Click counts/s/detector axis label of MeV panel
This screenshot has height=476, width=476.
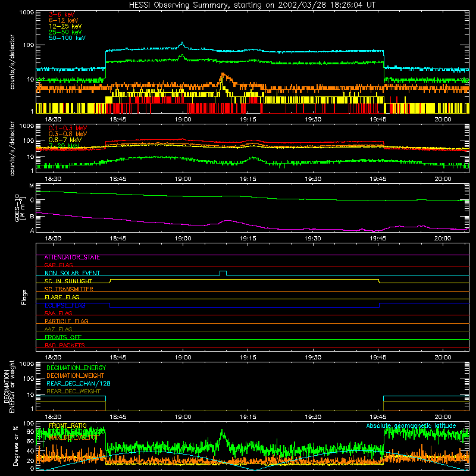(x=12, y=148)
